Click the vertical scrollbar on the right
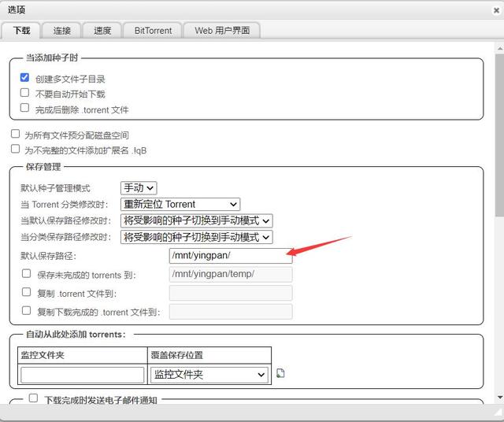This screenshot has width=504, height=422. click(499, 126)
